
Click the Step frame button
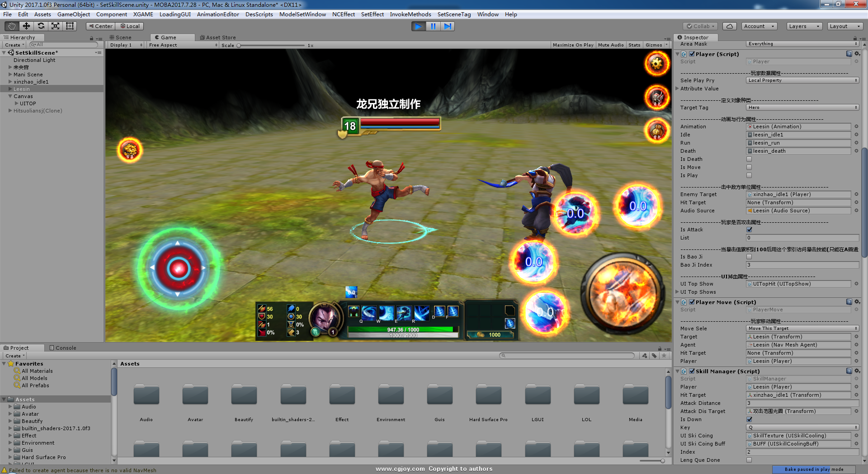coord(448,26)
